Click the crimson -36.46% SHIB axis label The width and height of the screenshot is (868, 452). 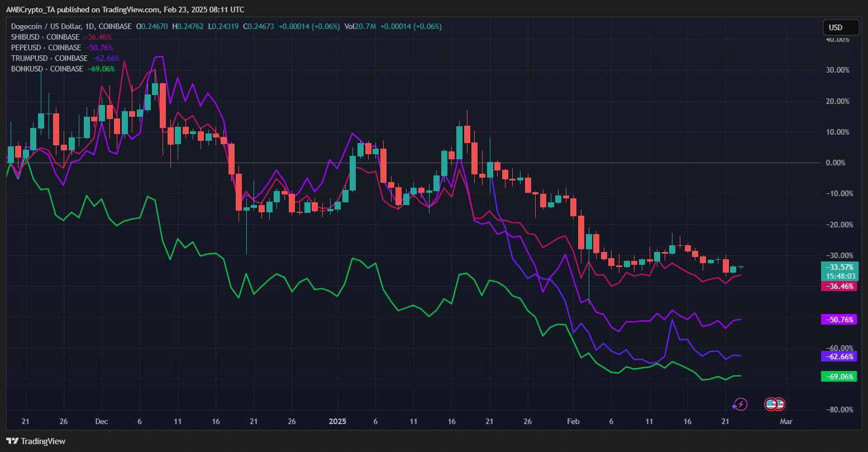pyautogui.click(x=838, y=286)
